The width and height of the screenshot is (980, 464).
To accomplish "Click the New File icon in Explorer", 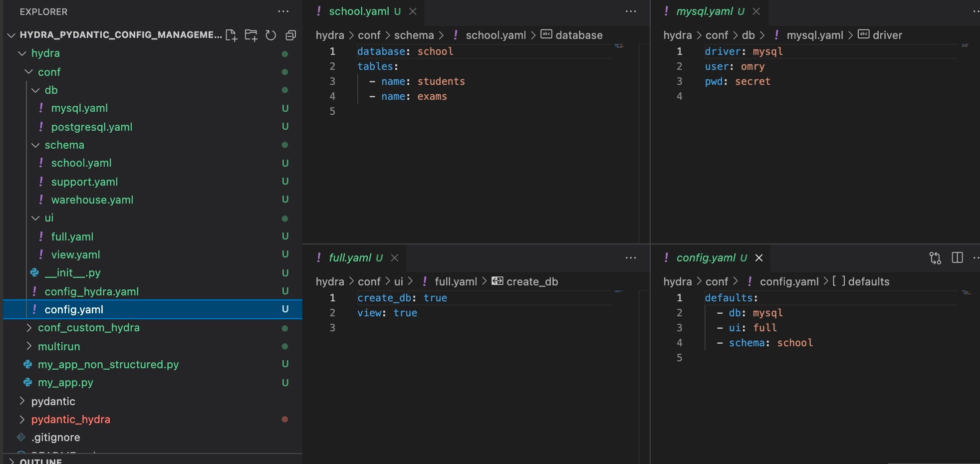I will (x=231, y=35).
